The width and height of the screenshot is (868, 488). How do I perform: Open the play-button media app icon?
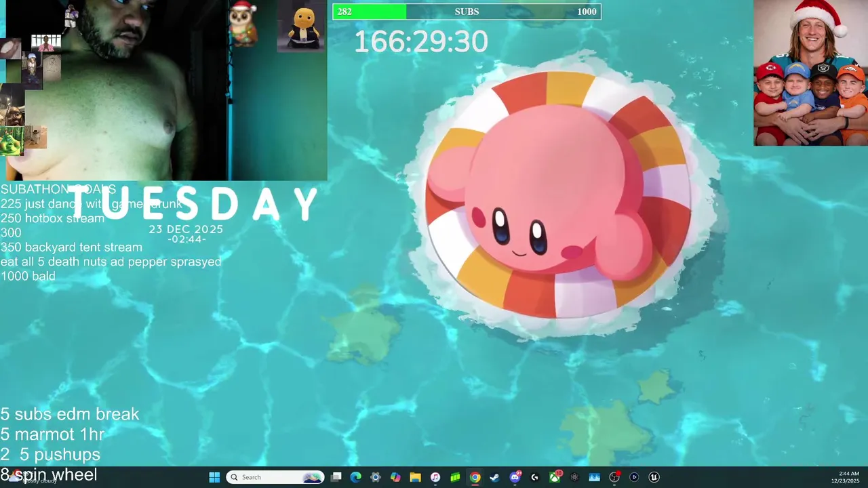(634, 477)
